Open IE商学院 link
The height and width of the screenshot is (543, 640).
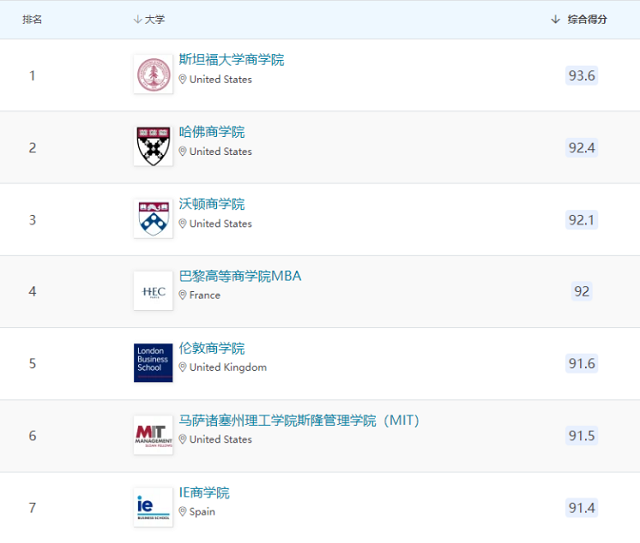point(204,493)
